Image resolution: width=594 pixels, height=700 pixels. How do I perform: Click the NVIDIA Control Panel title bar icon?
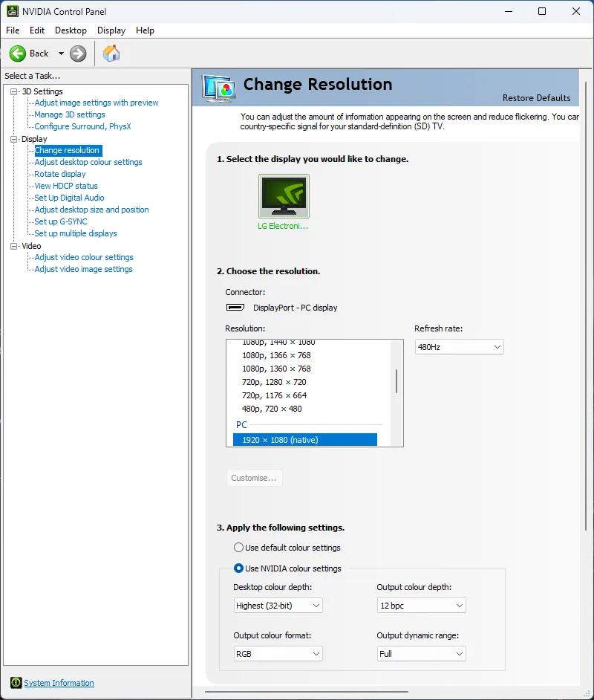click(x=13, y=11)
